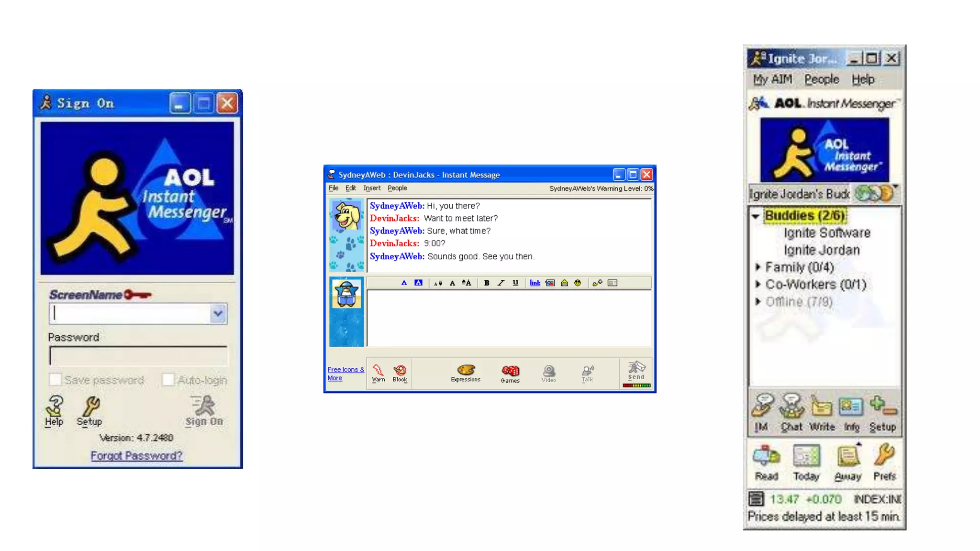The image size is (980, 551).
Task: Click the text color A button
Action: tap(404, 283)
